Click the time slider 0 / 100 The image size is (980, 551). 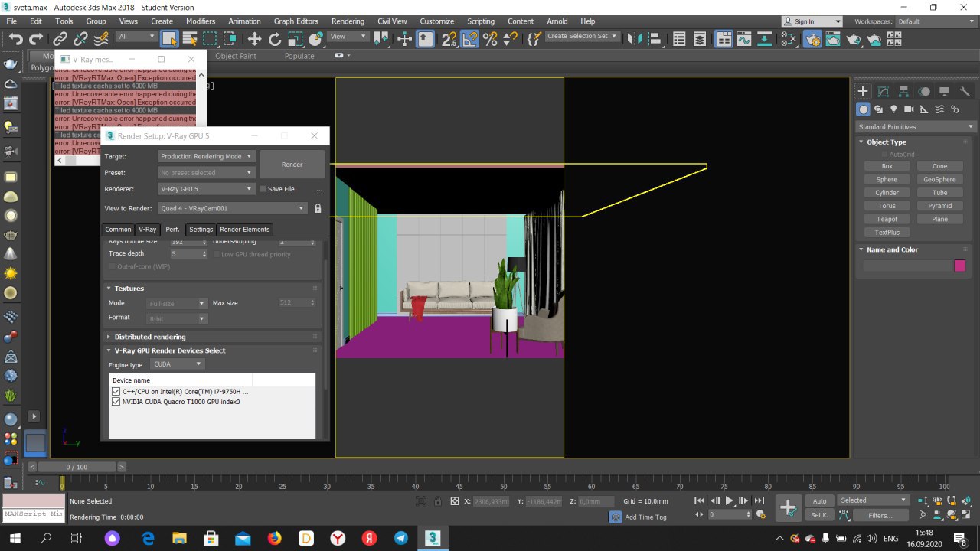77,467
